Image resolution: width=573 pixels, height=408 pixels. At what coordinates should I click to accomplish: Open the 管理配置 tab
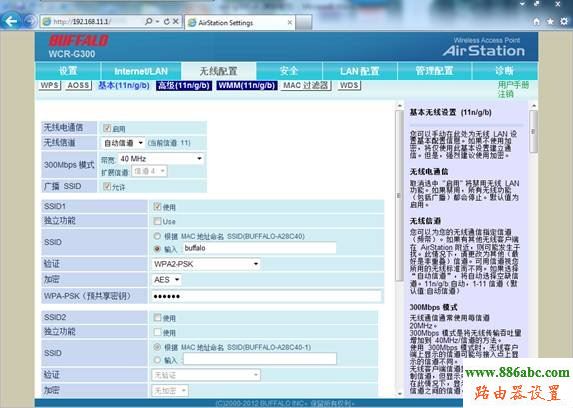[435, 71]
